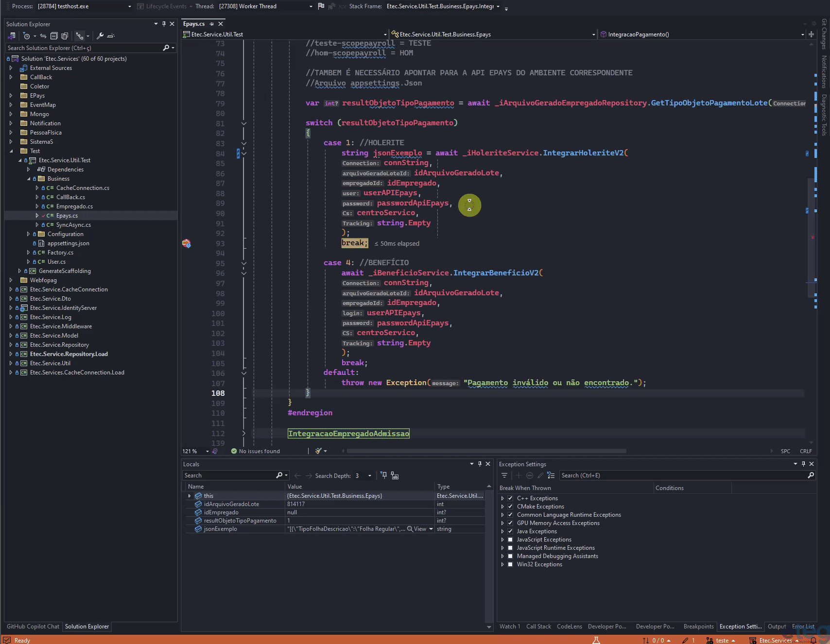Click the breakpoint marker beside the break line
Viewport: 830px width, 644px height.
point(187,243)
